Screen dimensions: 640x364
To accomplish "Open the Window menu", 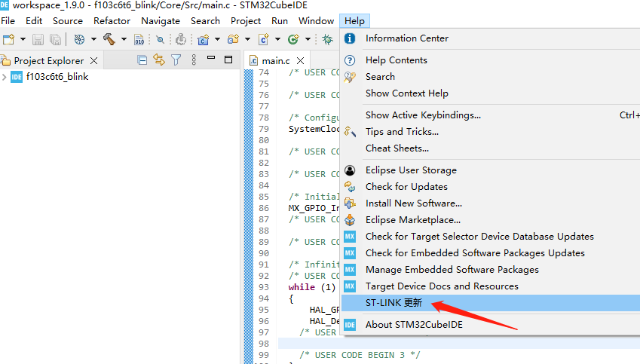I will [317, 21].
